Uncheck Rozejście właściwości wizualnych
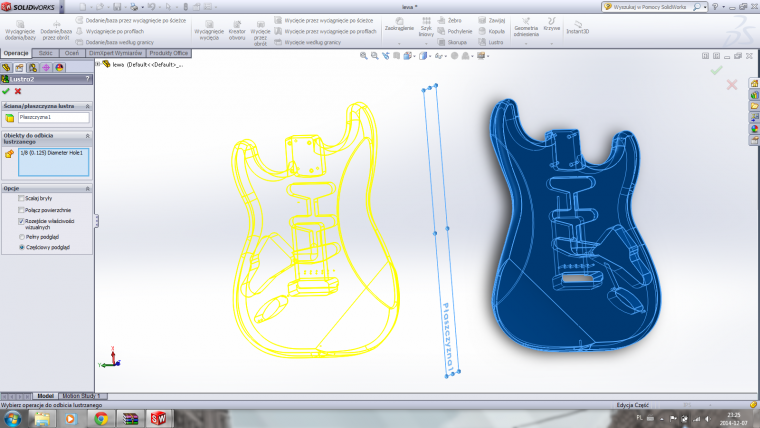The image size is (760, 428). click(21, 221)
